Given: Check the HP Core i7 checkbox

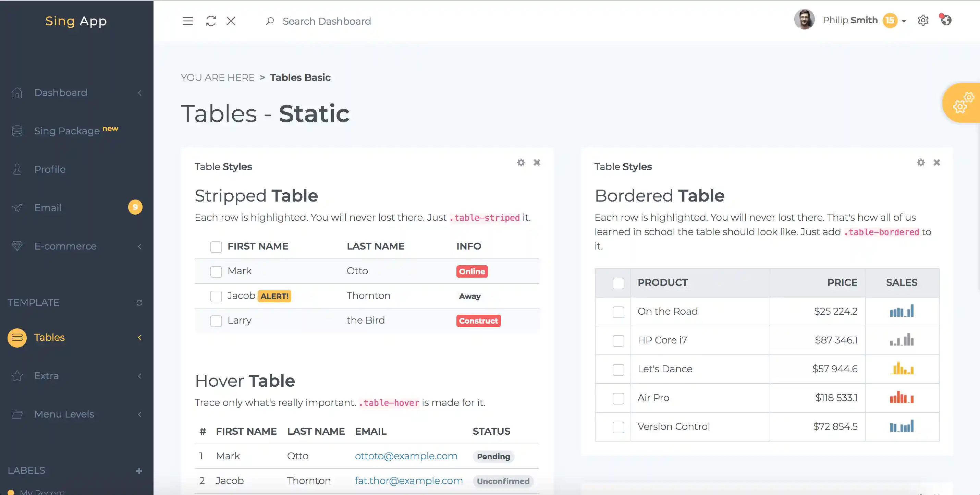Looking at the screenshot, I should [618, 341].
